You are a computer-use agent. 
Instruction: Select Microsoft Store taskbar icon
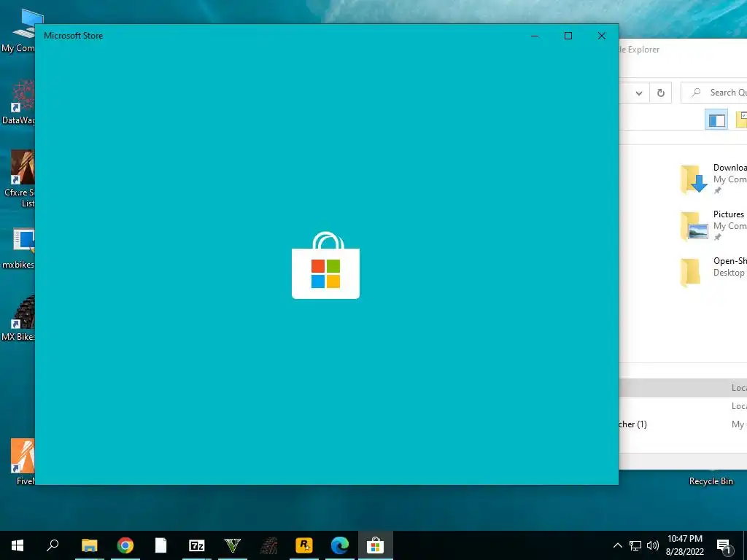pyautogui.click(x=376, y=545)
